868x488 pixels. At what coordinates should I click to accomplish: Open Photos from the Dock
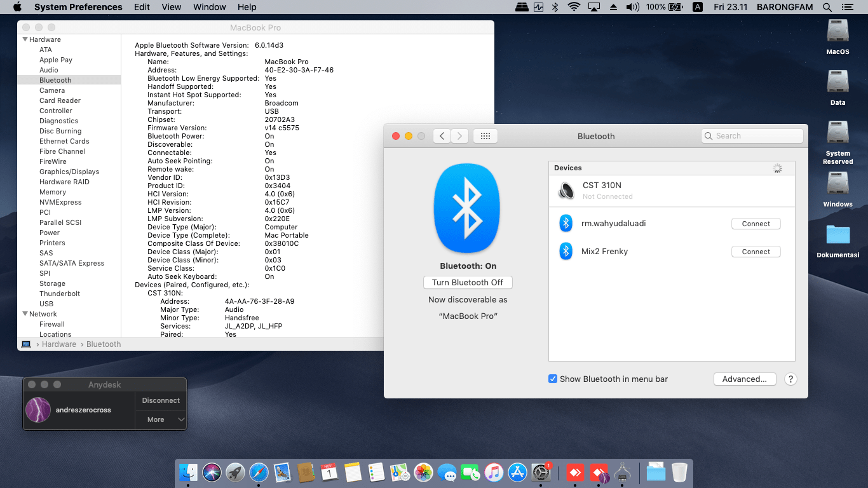pyautogui.click(x=423, y=472)
